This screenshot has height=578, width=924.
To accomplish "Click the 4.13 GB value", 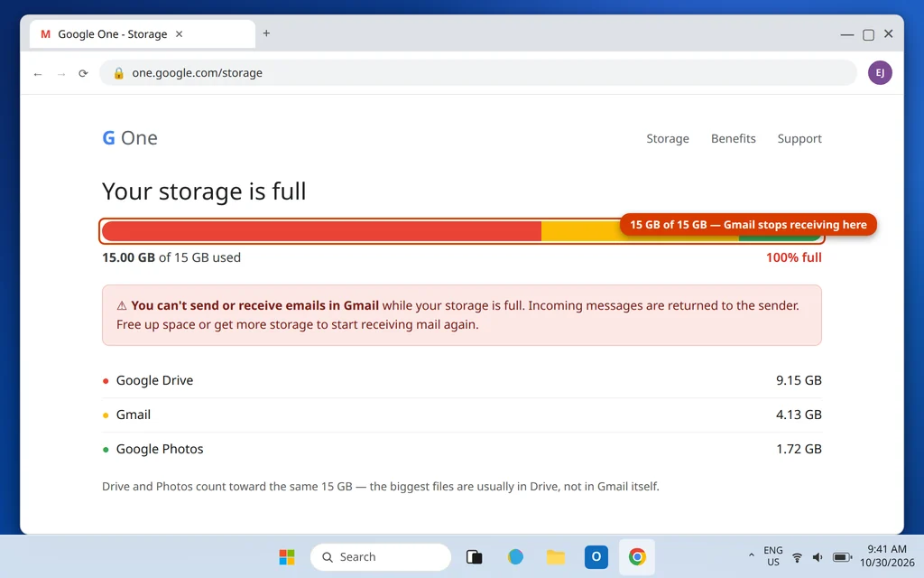I will [x=799, y=415].
